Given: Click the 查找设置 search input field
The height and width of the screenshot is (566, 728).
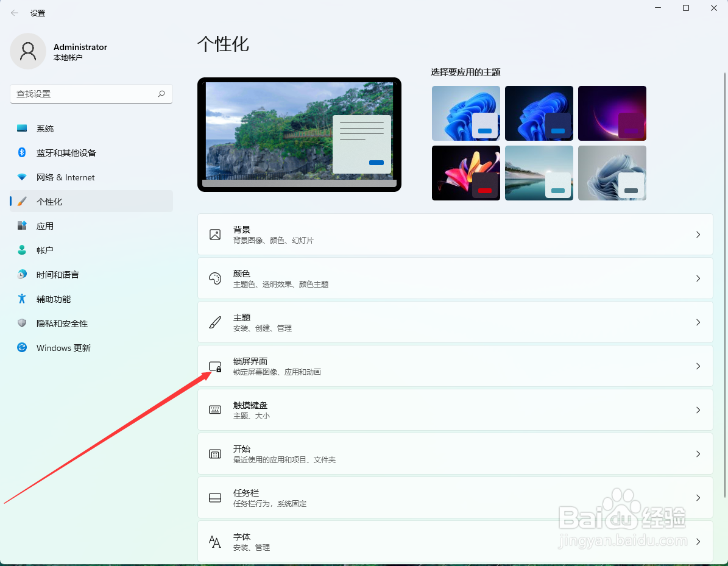Looking at the screenshot, I should [85, 94].
